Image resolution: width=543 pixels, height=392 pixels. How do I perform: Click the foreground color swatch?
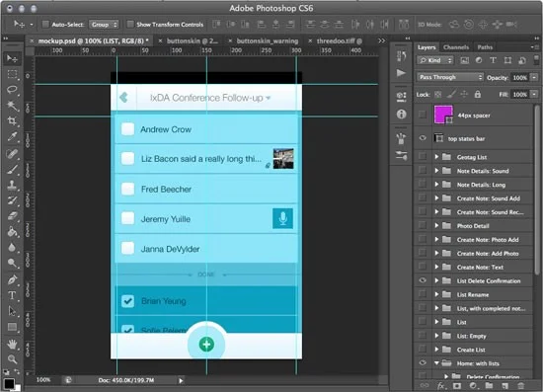9,383
